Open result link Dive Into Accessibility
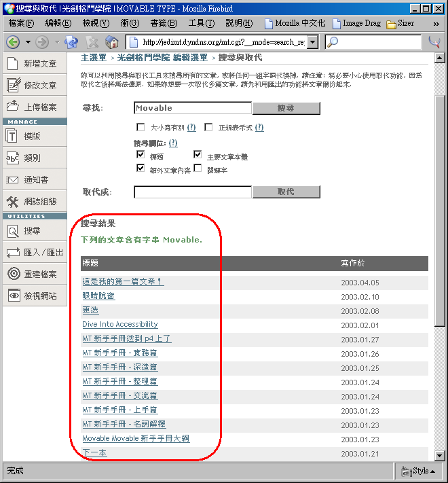Image resolution: width=448 pixels, height=483 pixels. click(x=120, y=324)
